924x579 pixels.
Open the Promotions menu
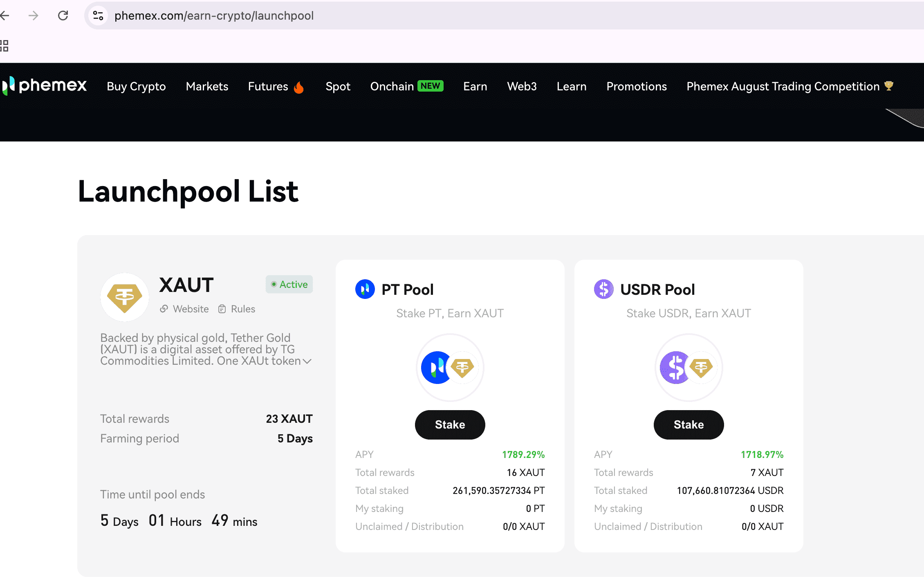coord(637,86)
